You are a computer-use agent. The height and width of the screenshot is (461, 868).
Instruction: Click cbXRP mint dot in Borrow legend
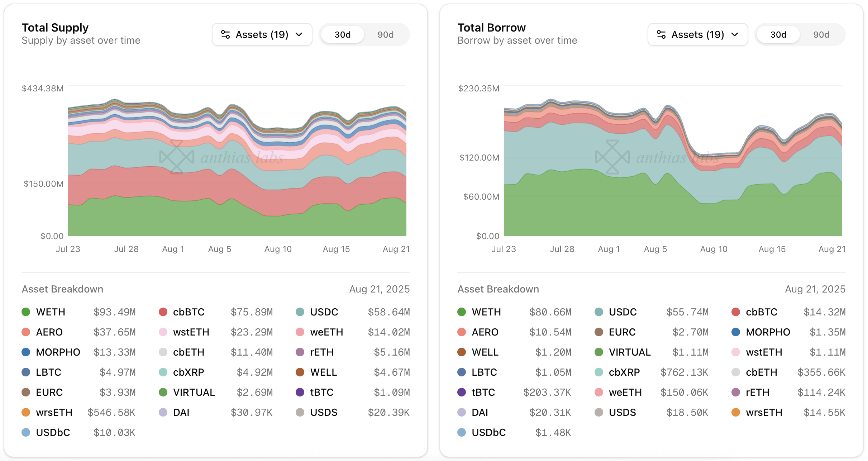pos(599,372)
